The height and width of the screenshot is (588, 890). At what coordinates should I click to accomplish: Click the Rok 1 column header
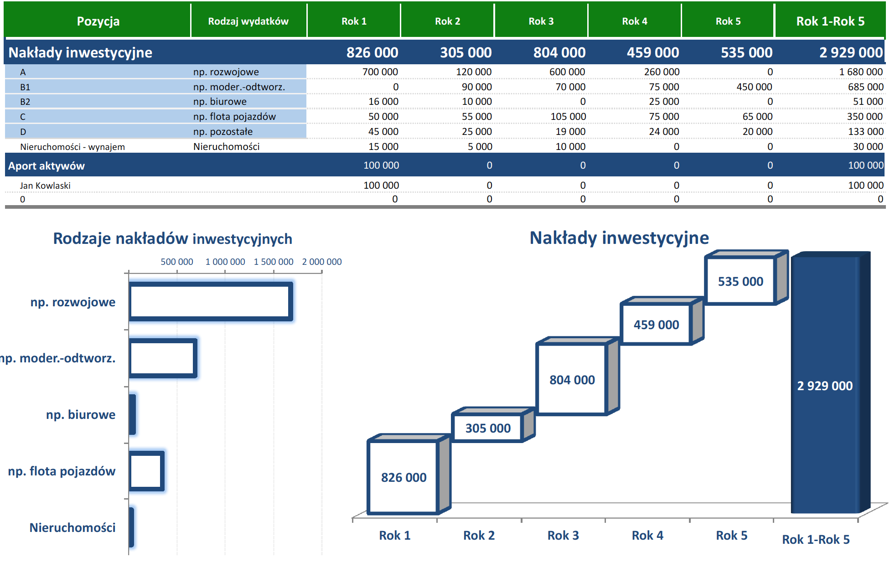click(x=354, y=21)
